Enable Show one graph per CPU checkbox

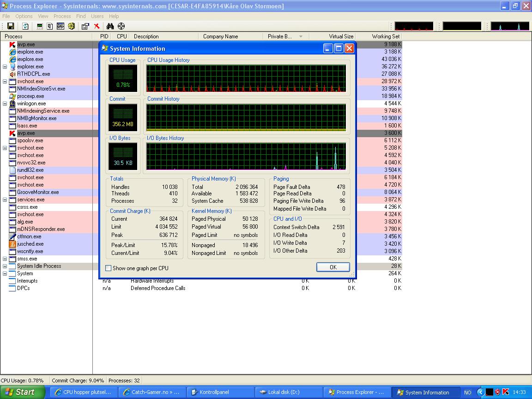point(109,268)
